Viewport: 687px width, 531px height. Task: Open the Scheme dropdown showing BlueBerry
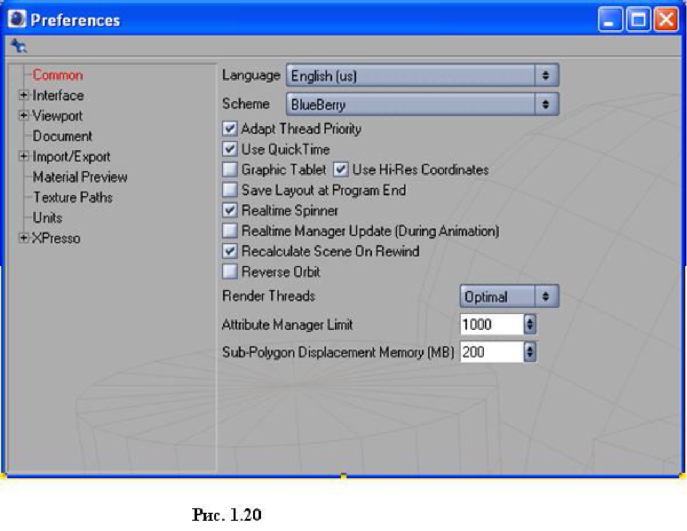pos(422,104)
